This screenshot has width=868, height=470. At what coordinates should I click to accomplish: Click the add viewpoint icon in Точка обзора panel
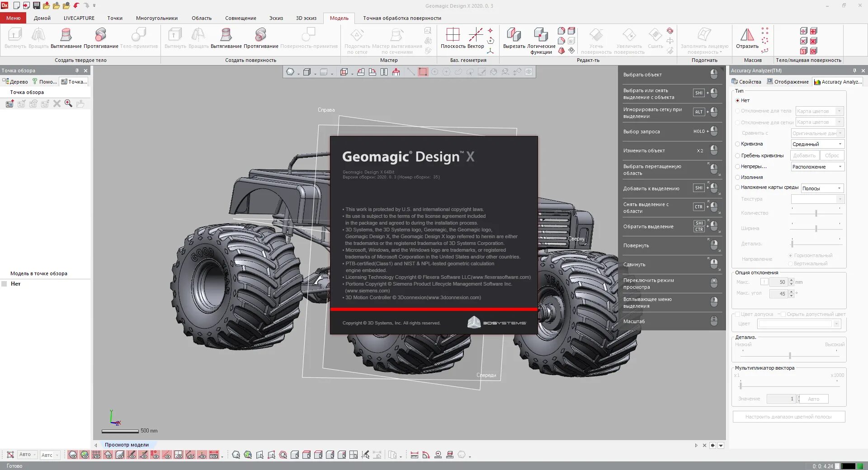point(9,104)
